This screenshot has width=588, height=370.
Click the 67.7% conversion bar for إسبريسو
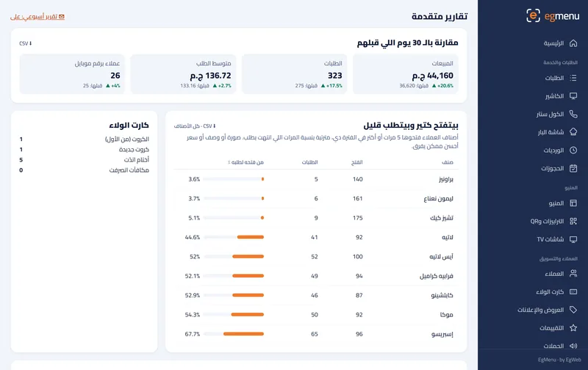pyautogui.click(x=234, y=334)
